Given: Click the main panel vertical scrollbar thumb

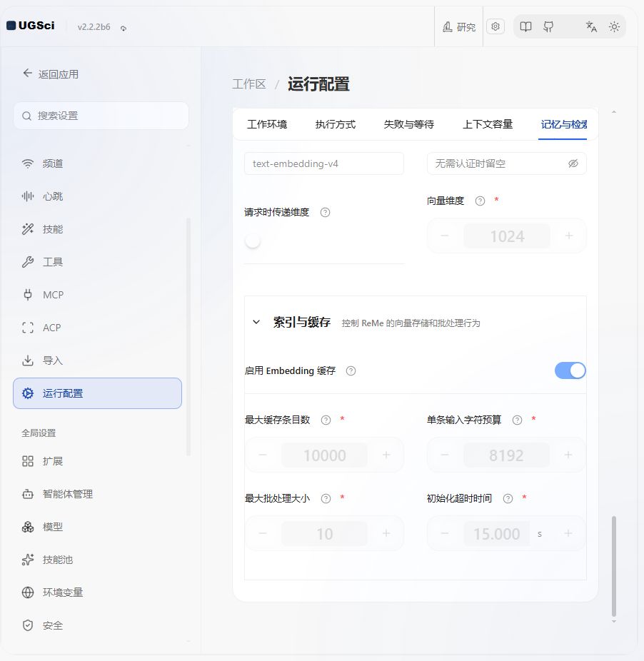Looking at the screenshot, I should (x=614, y=566).
